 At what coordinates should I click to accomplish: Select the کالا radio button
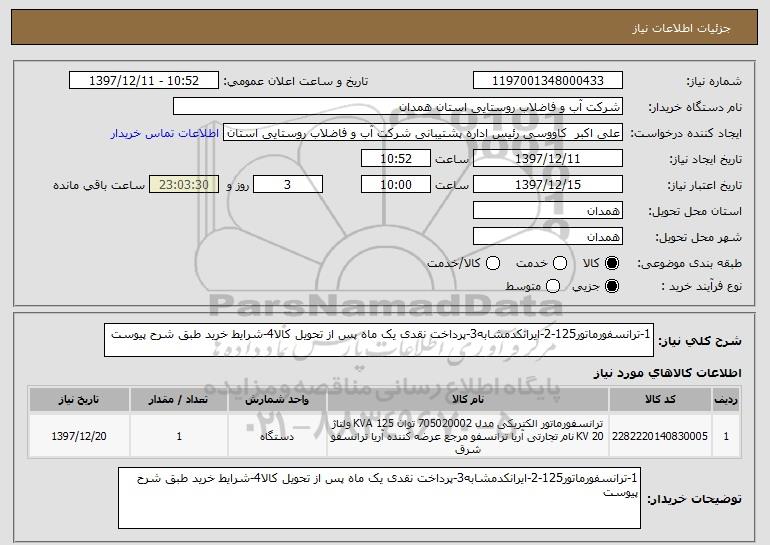[612, 263]
